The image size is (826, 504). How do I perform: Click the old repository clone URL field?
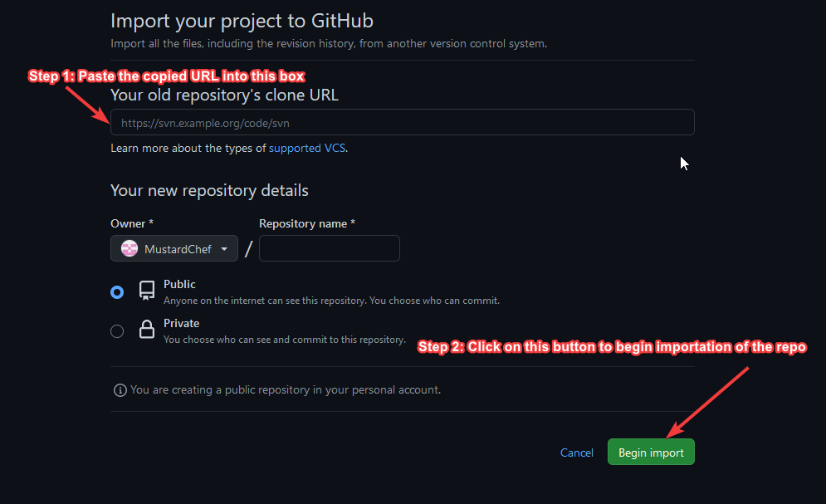403,123
